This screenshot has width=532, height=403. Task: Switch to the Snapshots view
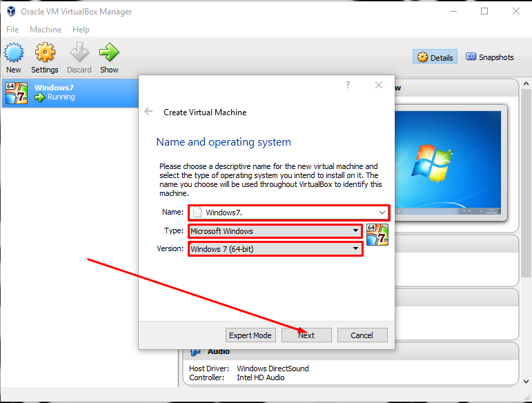point(490,57)
